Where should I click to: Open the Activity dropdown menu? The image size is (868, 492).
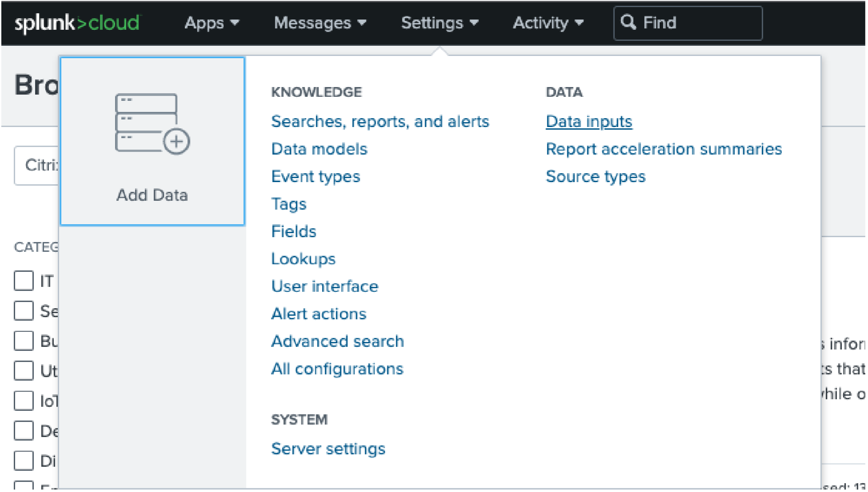tap(548, 23)
